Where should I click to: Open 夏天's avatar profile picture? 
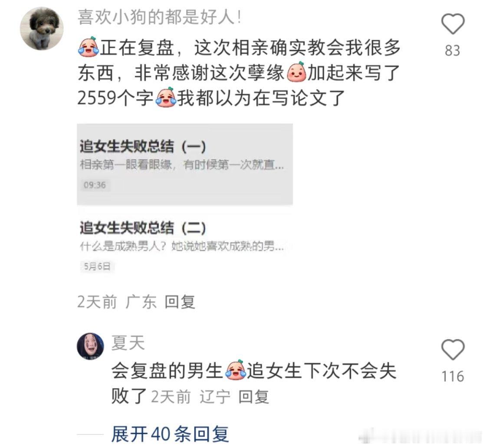91,347
